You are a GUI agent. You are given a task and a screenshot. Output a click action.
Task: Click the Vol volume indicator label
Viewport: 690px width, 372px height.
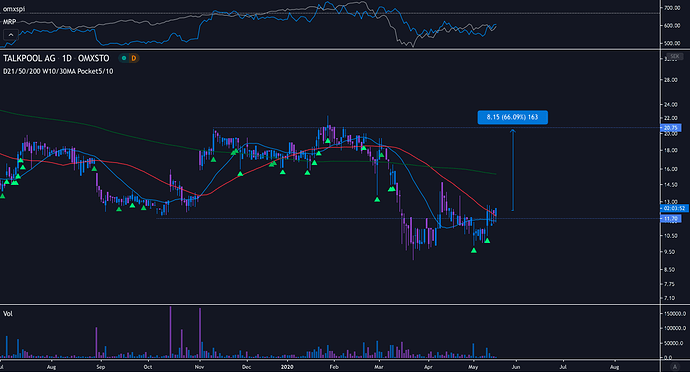[8, 313]
